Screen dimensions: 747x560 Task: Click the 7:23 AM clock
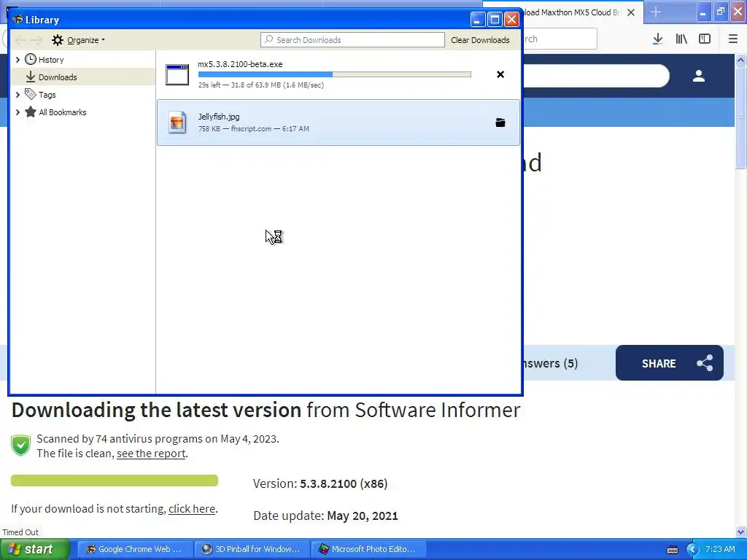click(720, 549)
